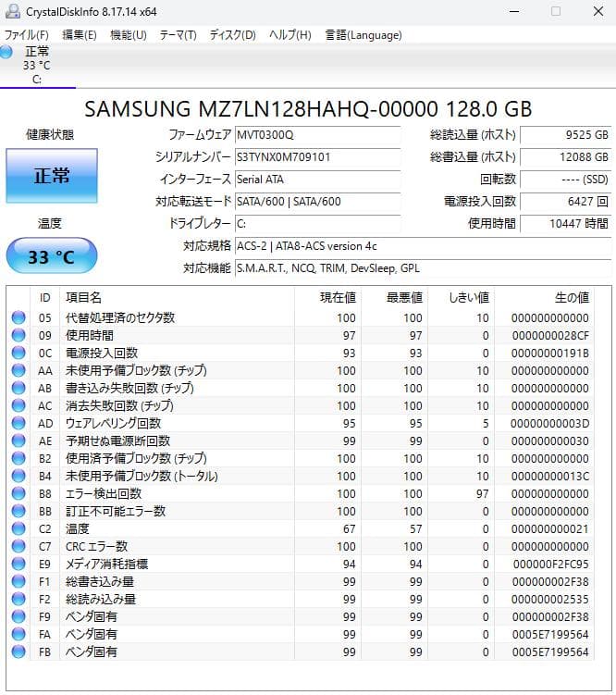
Task: Click status icon for row F9 ベンダ固有
Action: (18, 616)
